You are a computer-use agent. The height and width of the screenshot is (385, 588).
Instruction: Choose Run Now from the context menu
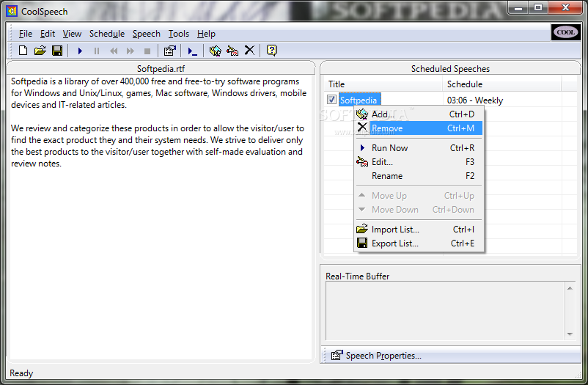click(419, 148)
